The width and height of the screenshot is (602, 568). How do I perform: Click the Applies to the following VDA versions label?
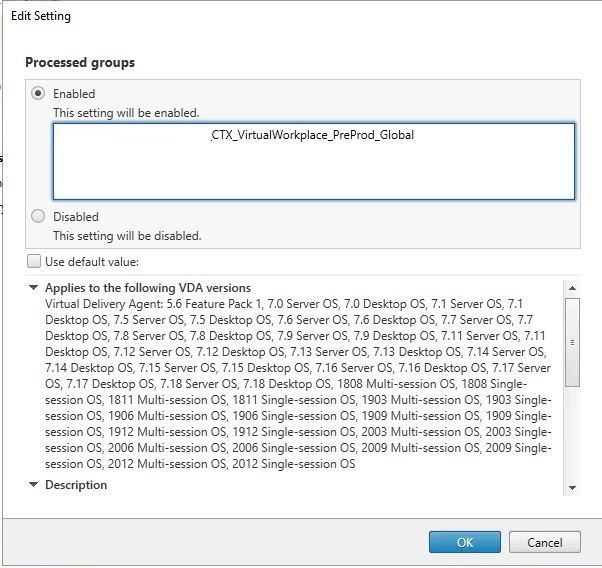(148, 287)
